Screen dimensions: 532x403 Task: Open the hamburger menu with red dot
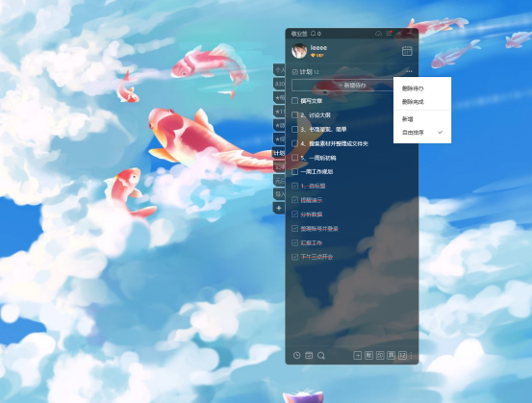[x=390, y=34]
